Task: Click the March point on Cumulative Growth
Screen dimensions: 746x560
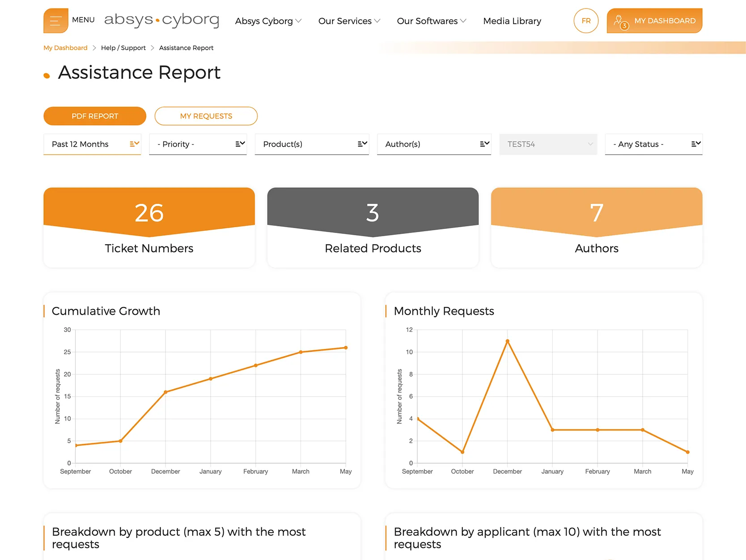Action: tap(301, 352)
